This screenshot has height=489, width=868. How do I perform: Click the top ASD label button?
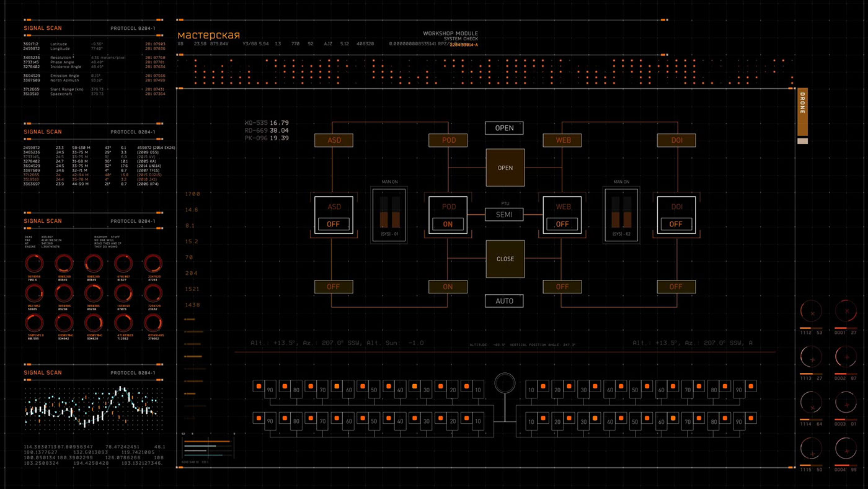(334, 140)
